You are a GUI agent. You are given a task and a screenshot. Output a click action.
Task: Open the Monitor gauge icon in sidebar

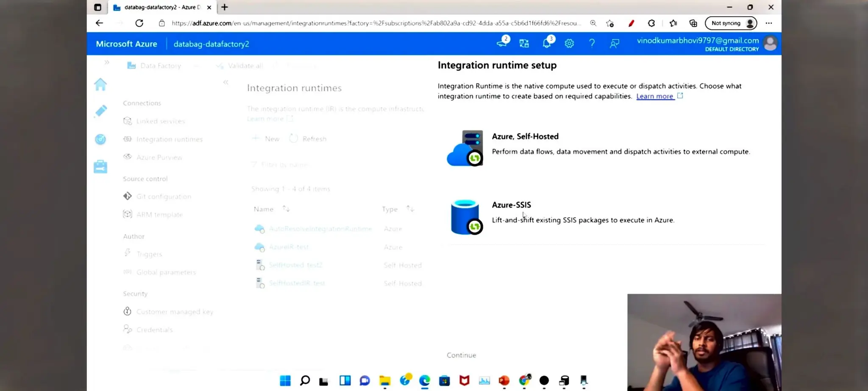tap(100, 139)
